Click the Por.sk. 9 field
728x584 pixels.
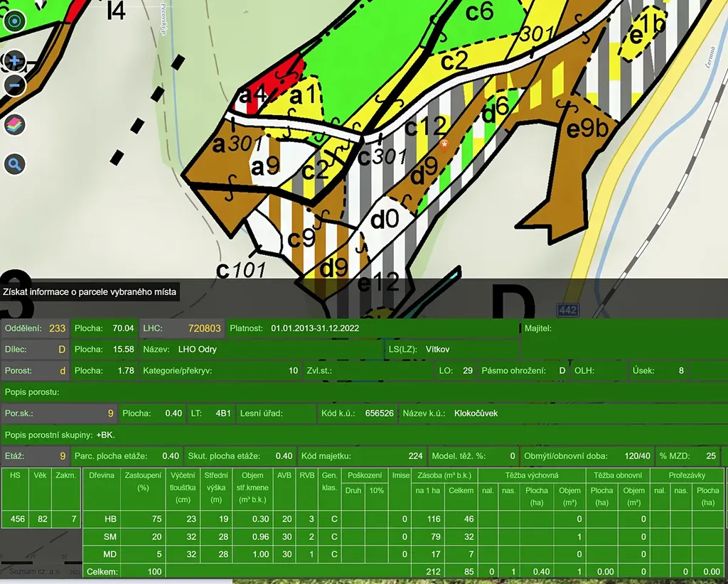(58, 413)
